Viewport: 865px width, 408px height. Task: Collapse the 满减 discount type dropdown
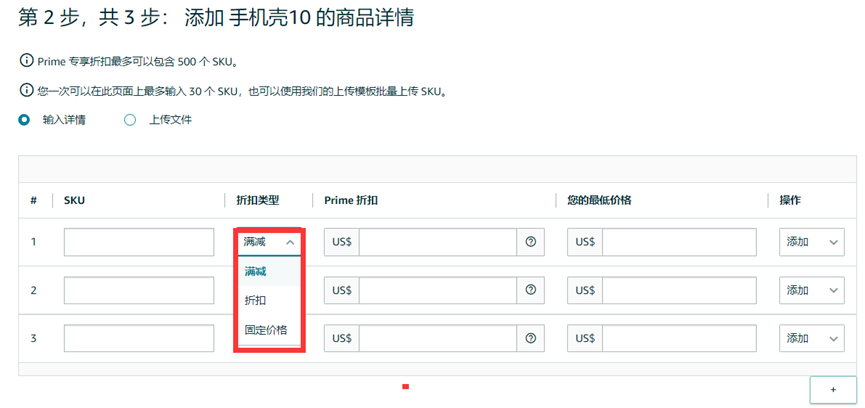[x=269, y=242]
